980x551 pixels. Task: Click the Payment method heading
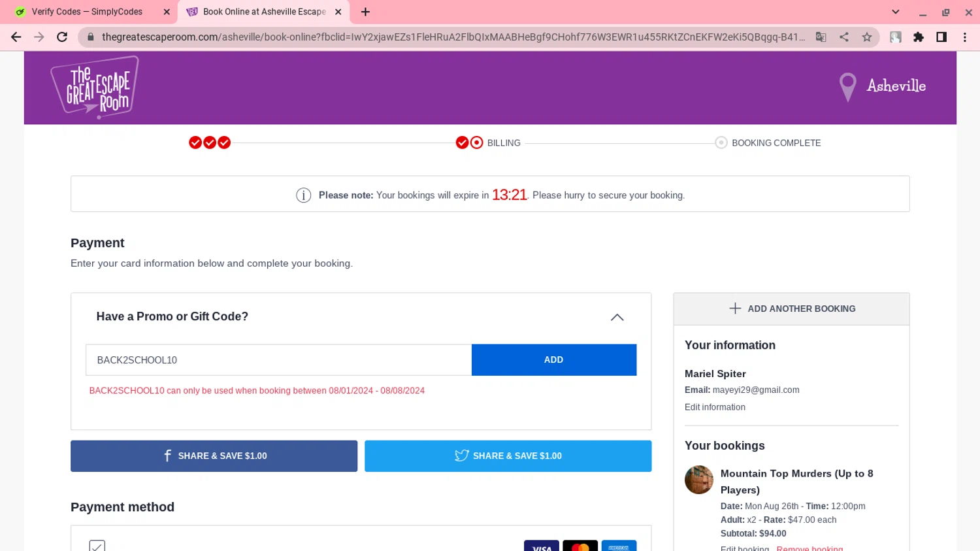point(122,507)
